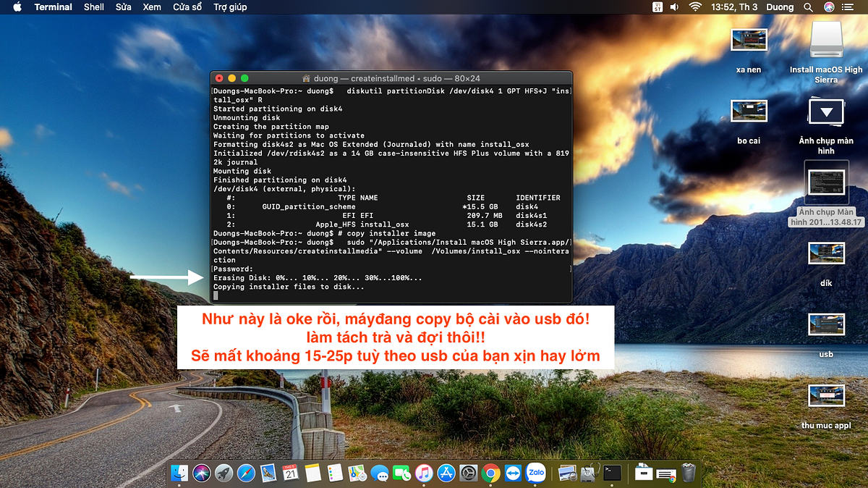Open Finder from the Dock

(x=179, y=473)
